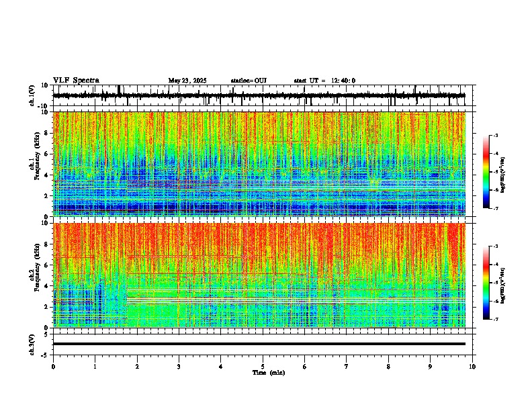Image resolution: width=532 pixels, height=411 pixels.
Task: Select the "ch.3(V)" axis label
Action: (x=32, y=345)
